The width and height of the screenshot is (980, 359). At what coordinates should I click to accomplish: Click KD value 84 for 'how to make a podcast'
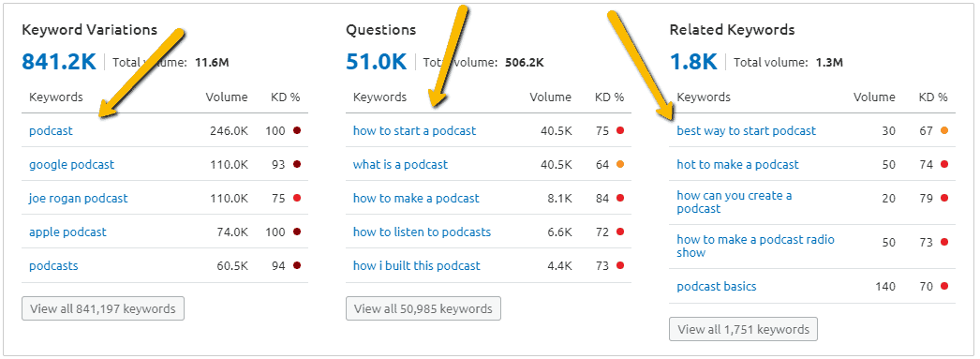click(602, 199)
